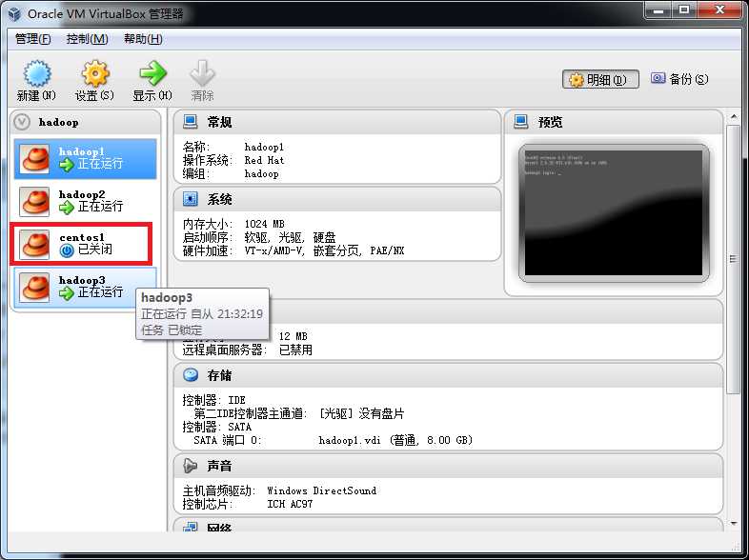The width and height of the screenshot is (749, 560).
Task: Click the hadoop3 red hat OS icon
Action: tap(34, 288)
